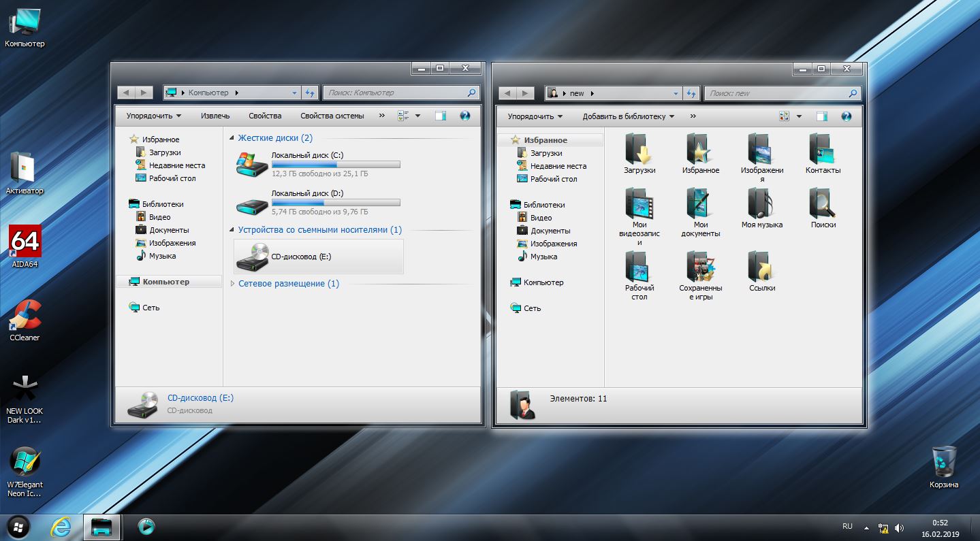Image resolution: width=980 pixels, height=541 pixels.
Task: Click the help icon in Компьютер window
Action: 465,116
